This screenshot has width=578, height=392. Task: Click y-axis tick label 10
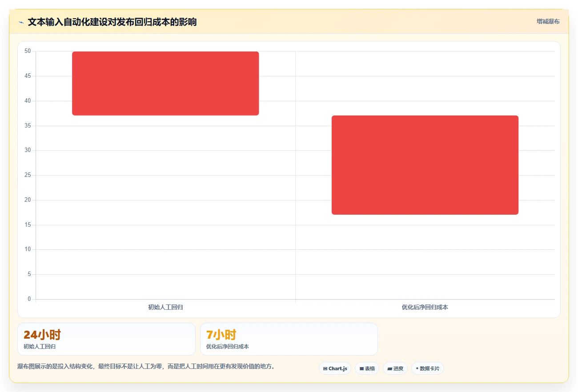(28, 249)
